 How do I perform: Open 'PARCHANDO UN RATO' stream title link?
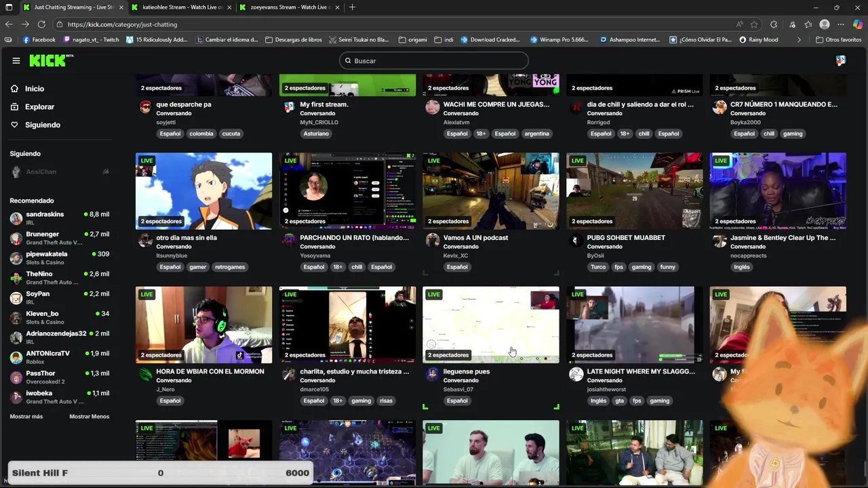pyautogui.click(x=354, y=238)
